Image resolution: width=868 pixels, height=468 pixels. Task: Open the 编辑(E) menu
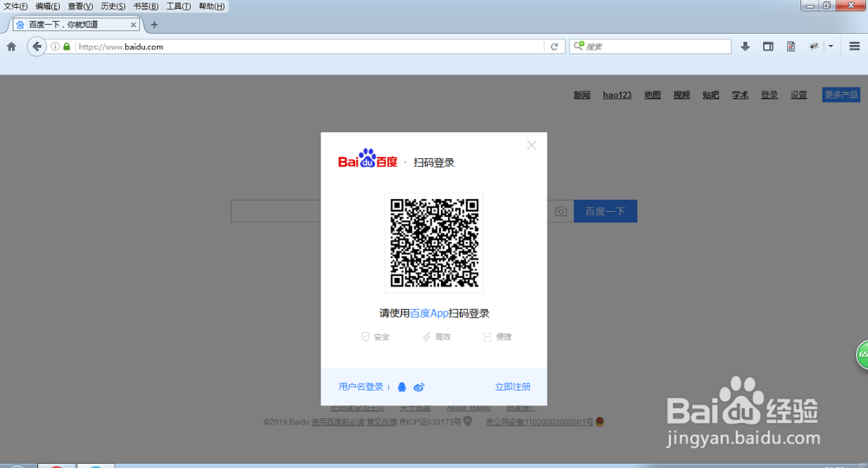48,6
